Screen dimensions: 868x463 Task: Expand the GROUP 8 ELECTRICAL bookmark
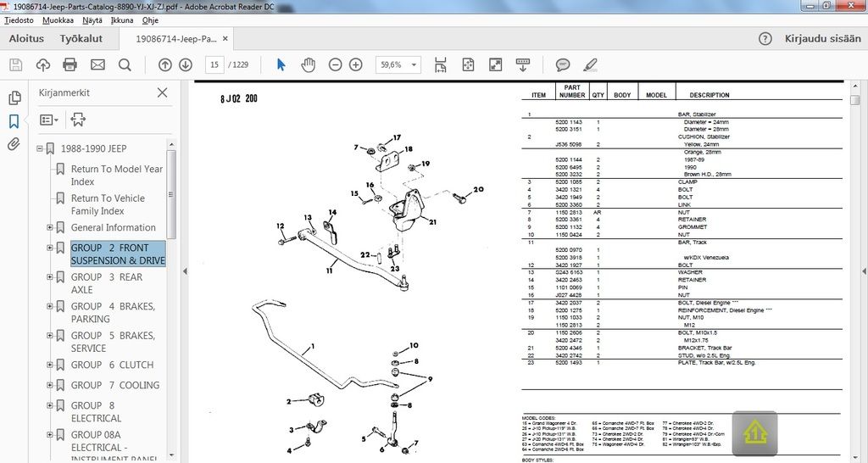click(x=50, y=405)
